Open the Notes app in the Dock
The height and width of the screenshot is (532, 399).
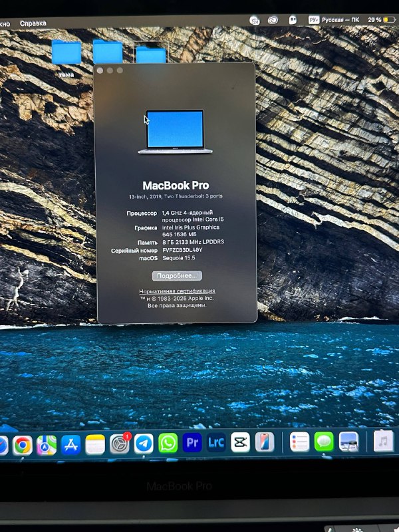pos(95,444)
